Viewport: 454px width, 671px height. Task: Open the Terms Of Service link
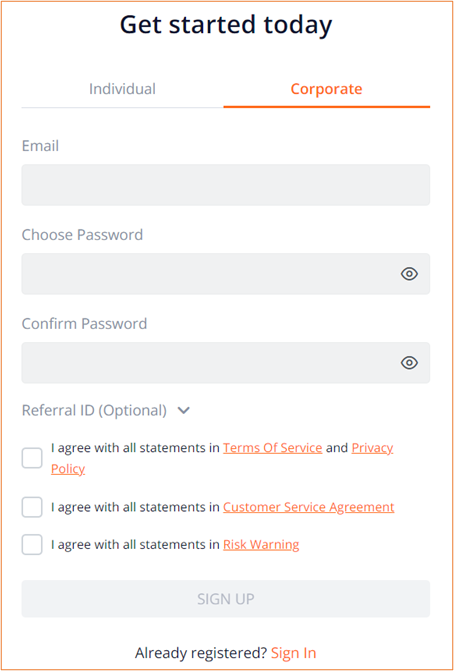point(273,448)
